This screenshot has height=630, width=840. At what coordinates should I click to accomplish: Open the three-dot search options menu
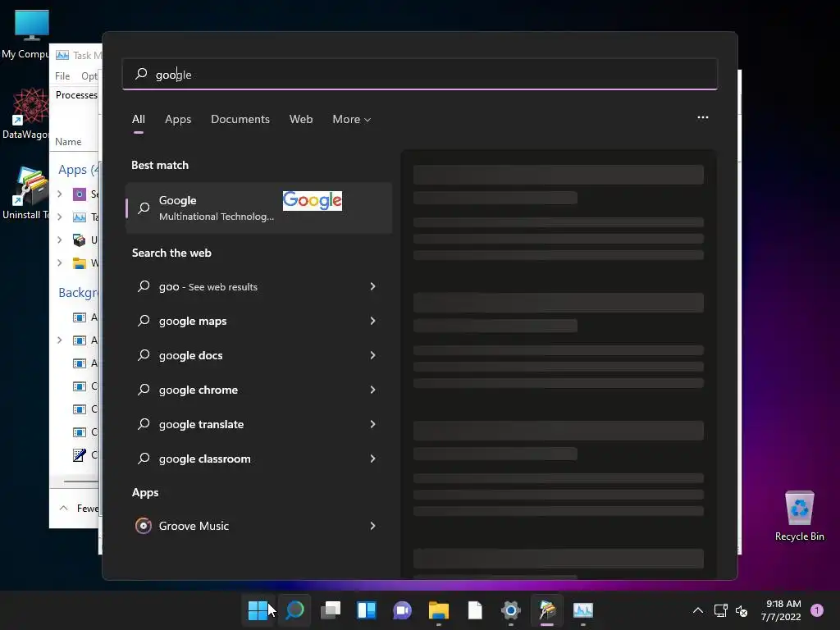click(703, 117)
